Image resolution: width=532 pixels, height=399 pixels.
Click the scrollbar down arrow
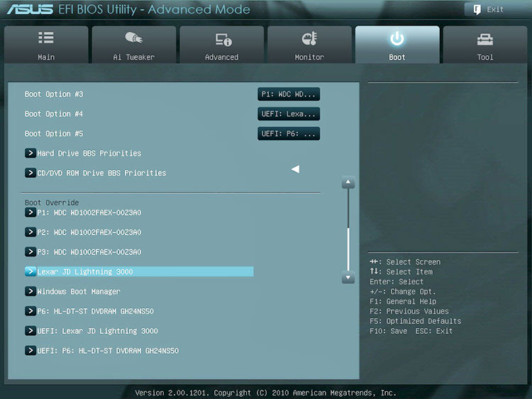(x=348, y=278)
